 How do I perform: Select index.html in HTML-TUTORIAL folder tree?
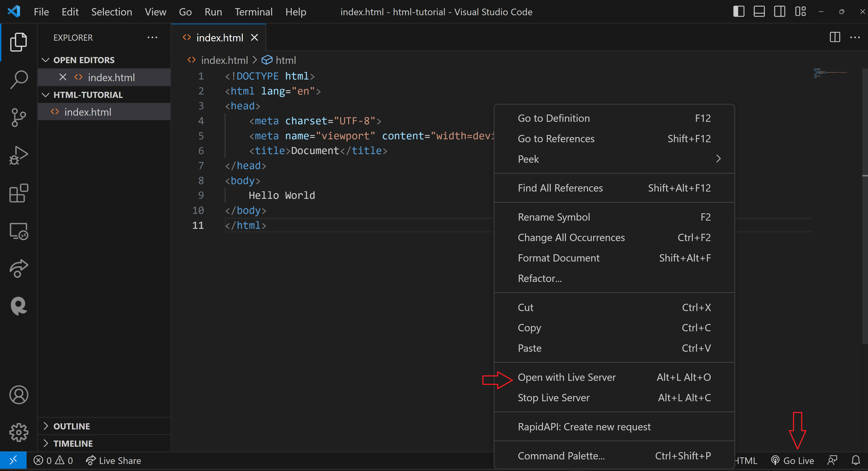(104, 112)
